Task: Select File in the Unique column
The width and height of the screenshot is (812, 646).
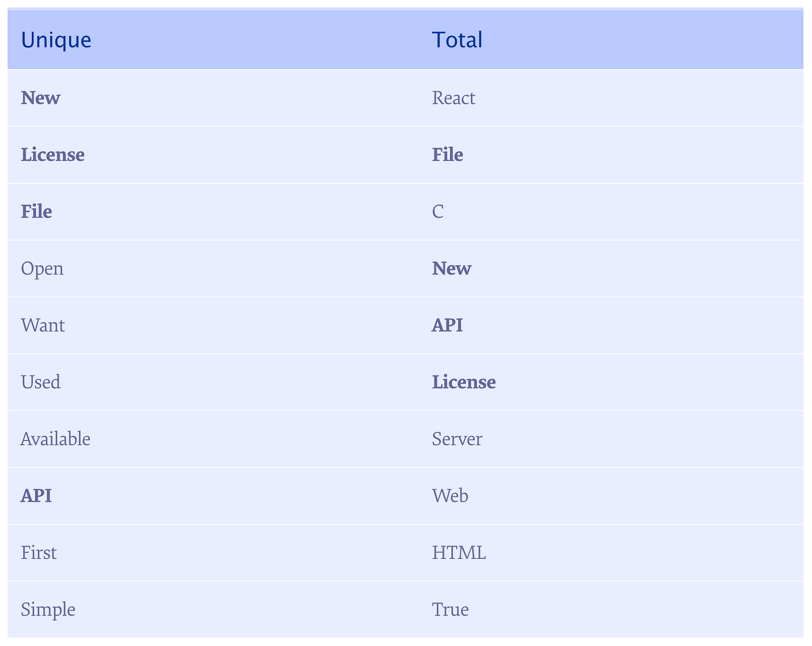Action: (x=37, y=211)
